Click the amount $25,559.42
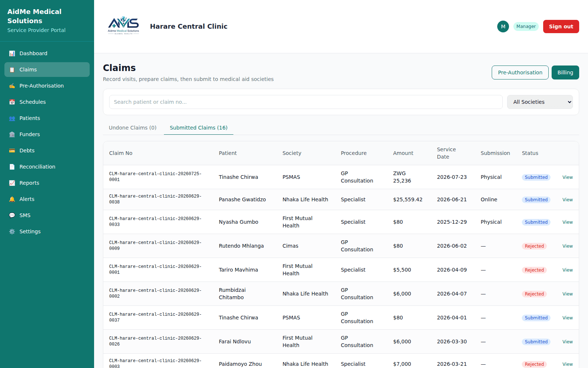The height and width of the screenshot is (368, 588). [x=408, y=199]
